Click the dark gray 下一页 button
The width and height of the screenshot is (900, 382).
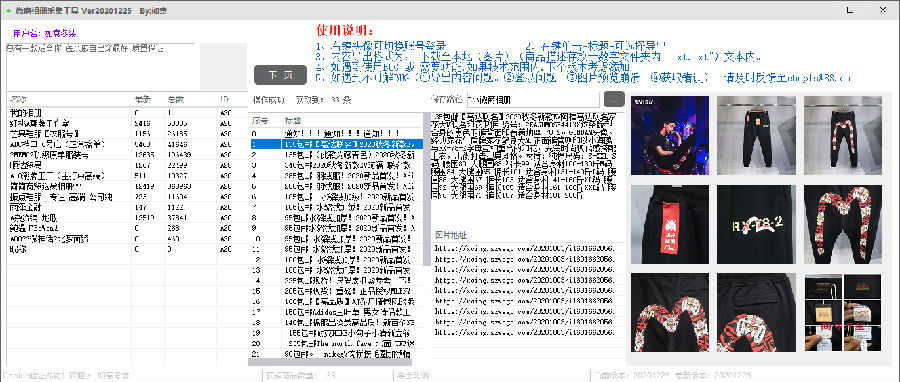tap(280, 75)
